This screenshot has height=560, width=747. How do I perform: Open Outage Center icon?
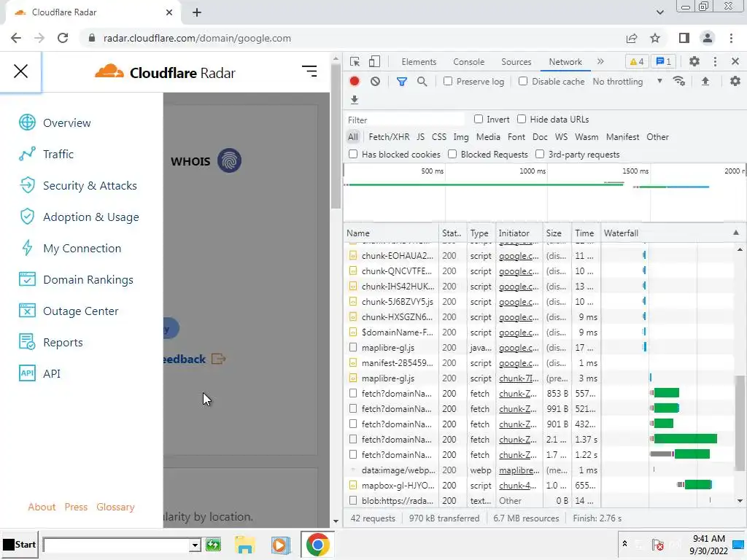27,311
